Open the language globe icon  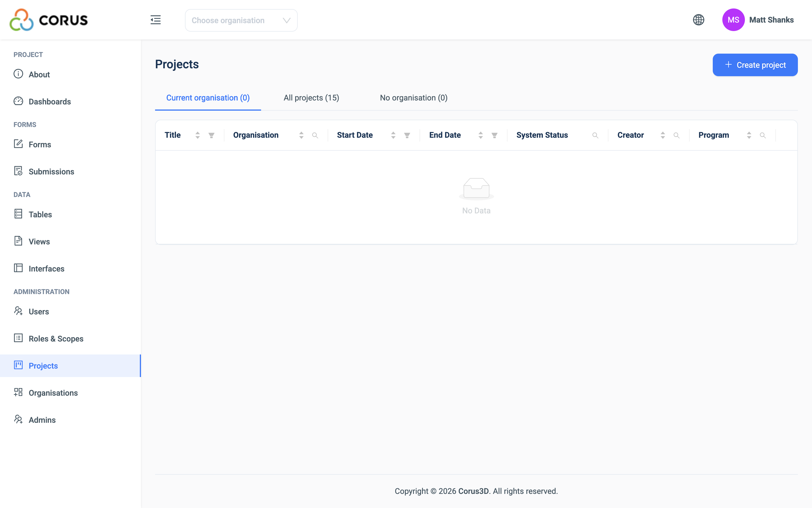[x=698, y=20]
